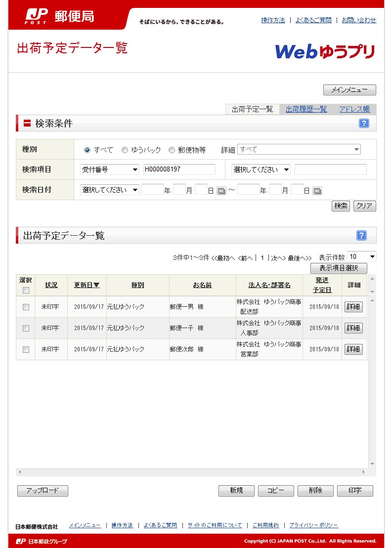Expand the 表示件数 dropdown showing 10

361,256
